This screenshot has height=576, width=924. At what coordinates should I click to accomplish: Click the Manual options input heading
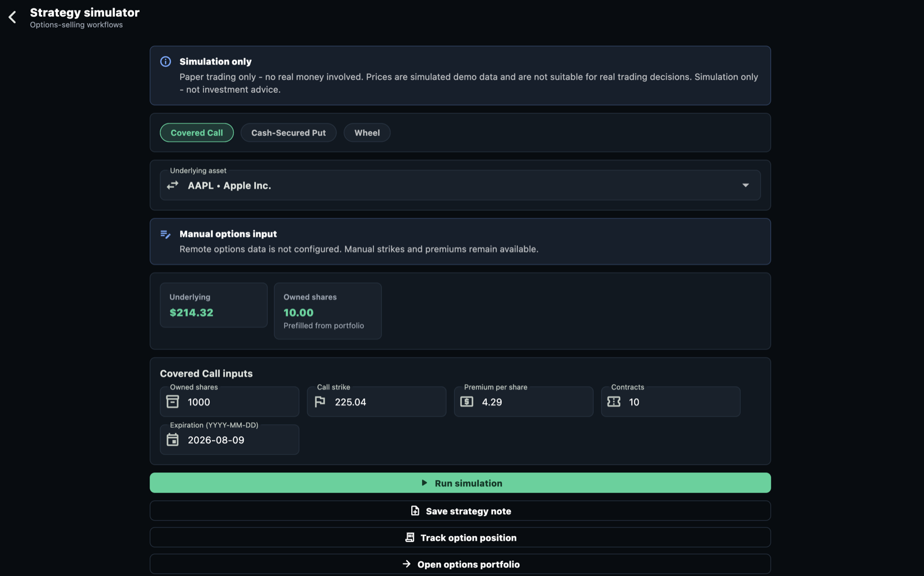[228, 234]
